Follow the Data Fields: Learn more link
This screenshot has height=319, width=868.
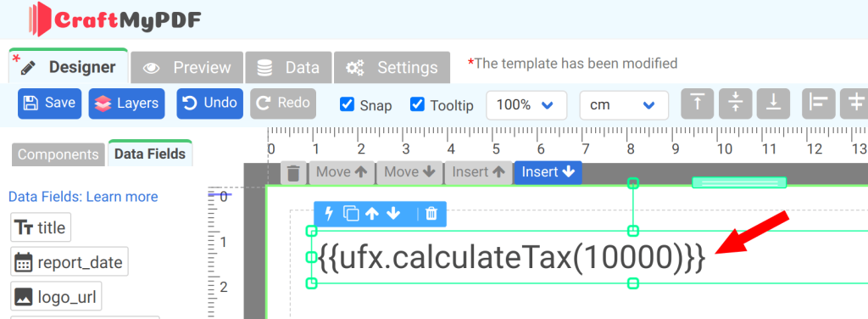(x=83, y=197)
